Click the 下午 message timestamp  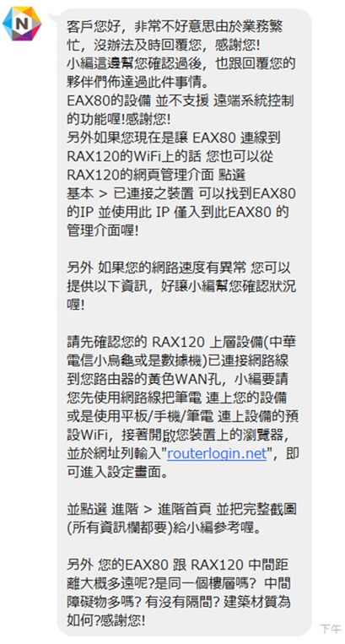tap(331, 628)
